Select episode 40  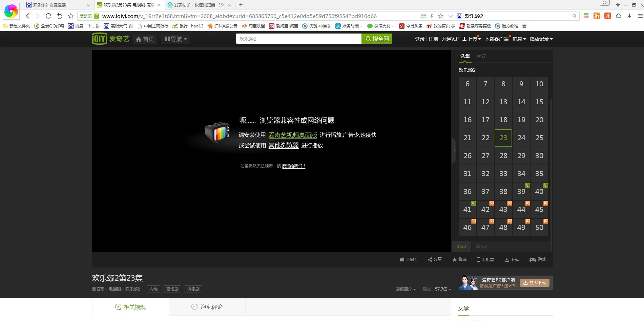click(x=539, y=192)
